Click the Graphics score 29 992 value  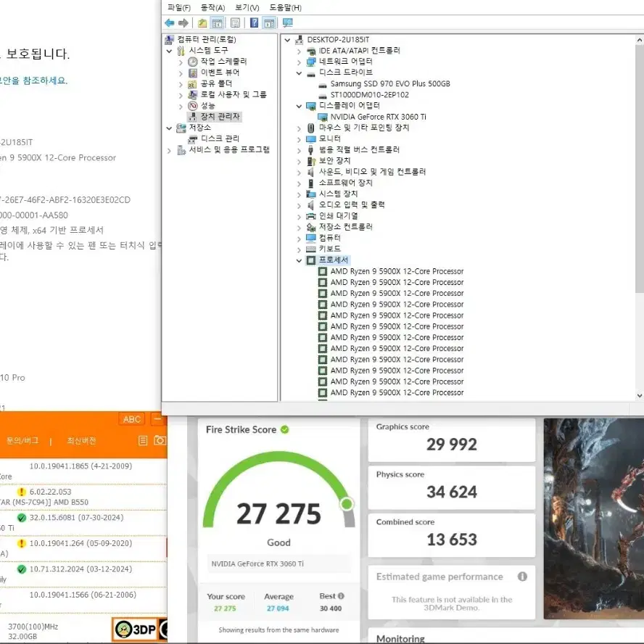(451, 445)
